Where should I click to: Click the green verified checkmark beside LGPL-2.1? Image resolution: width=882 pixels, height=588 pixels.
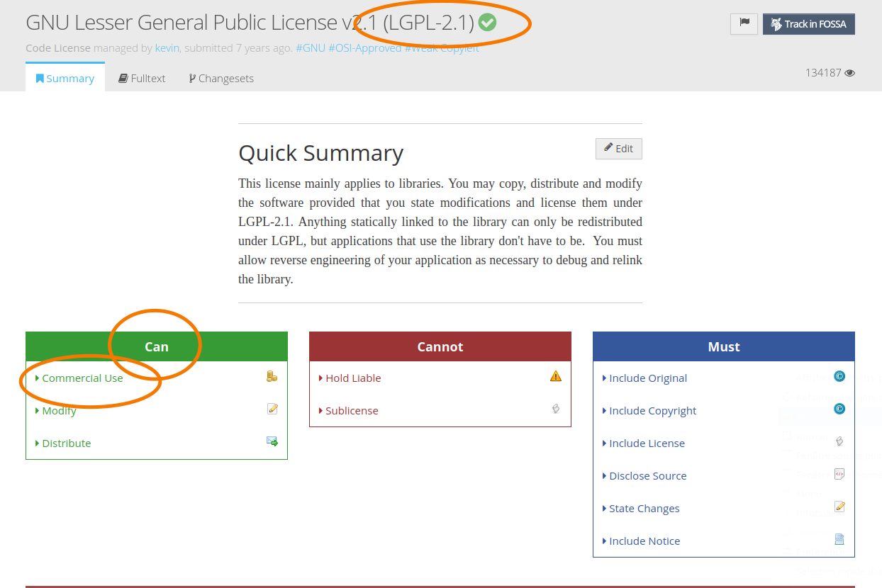point(487,23)
